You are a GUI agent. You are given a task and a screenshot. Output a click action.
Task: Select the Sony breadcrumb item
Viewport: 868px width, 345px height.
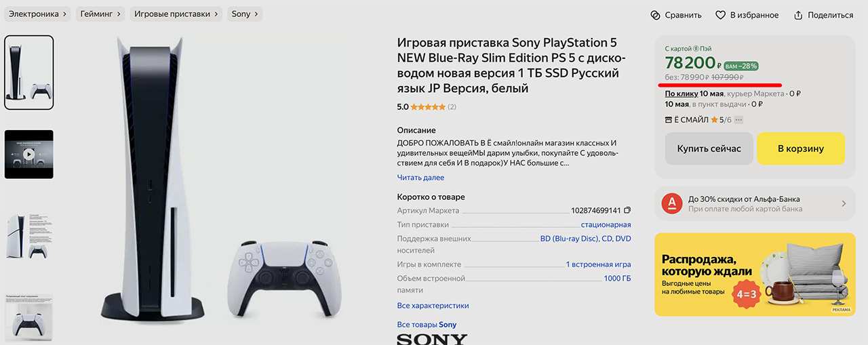[245, 14]
